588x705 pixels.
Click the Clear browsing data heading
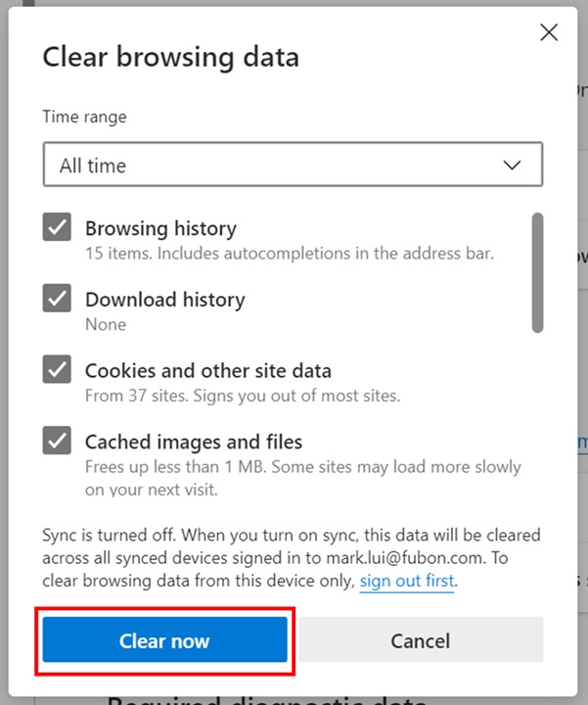[170, 57]
